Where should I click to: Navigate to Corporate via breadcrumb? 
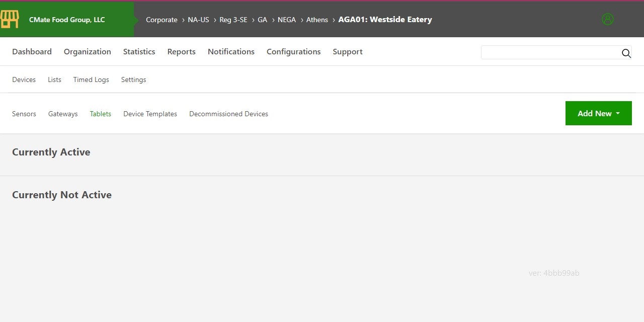(162, 20)
